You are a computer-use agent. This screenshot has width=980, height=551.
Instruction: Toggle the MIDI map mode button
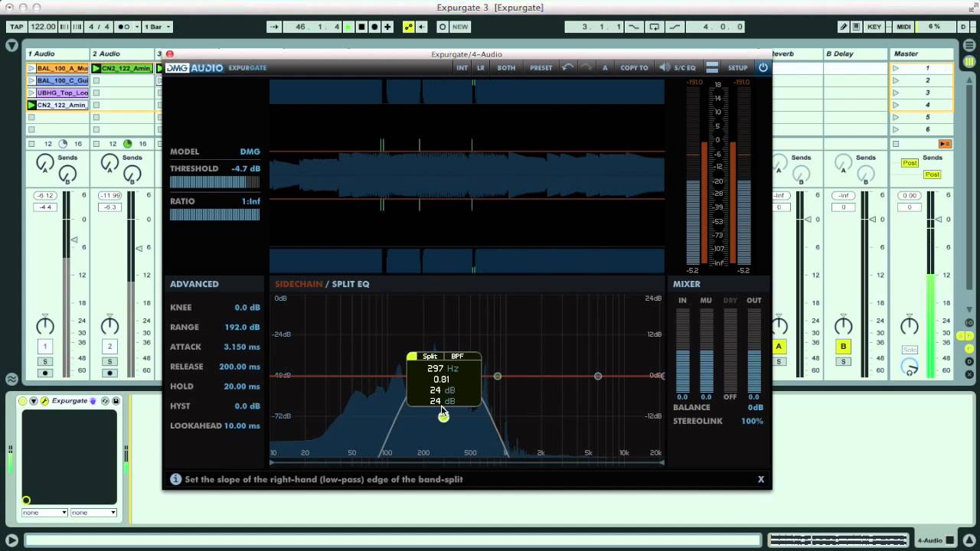point(903,27)
